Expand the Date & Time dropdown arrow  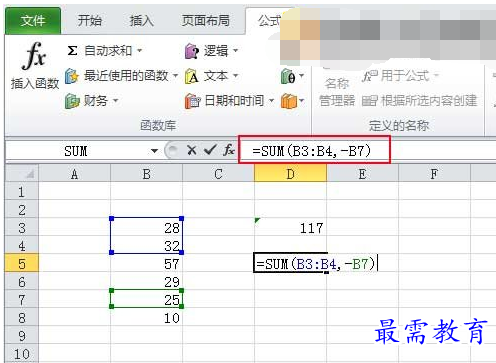pyautogui.click(x=271, y=100)
